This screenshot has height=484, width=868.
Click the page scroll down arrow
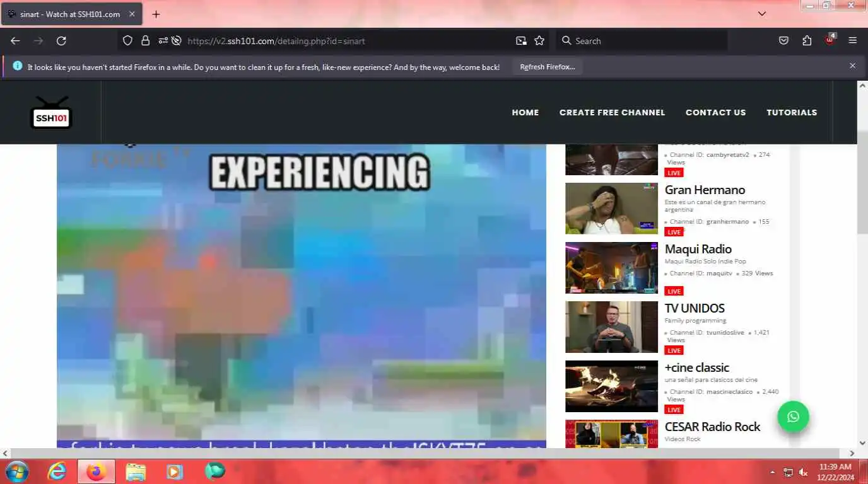(x=862, y=443)
